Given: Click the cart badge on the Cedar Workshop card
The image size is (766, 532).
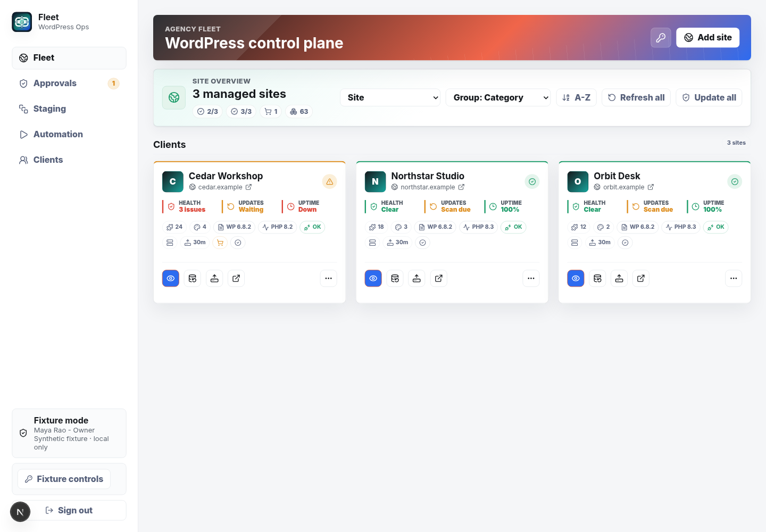Looking at the screenshot, I should 220,243.
